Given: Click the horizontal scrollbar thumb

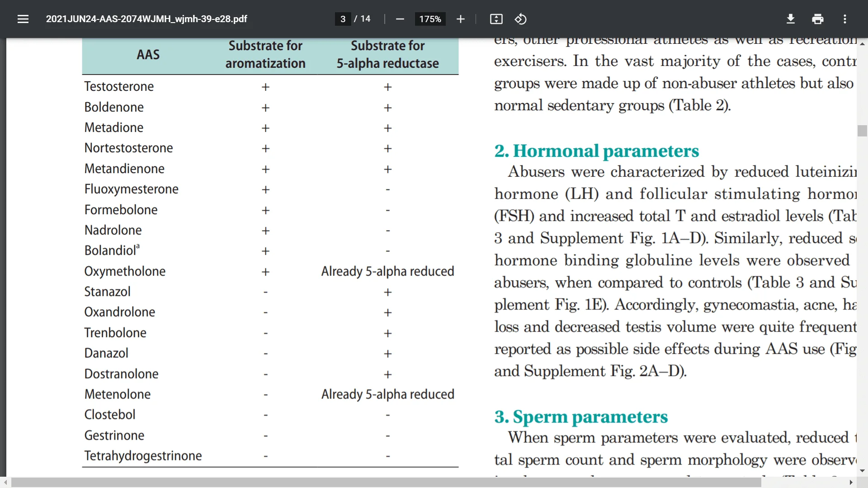Looking at the screenshot, I should 386,483.
